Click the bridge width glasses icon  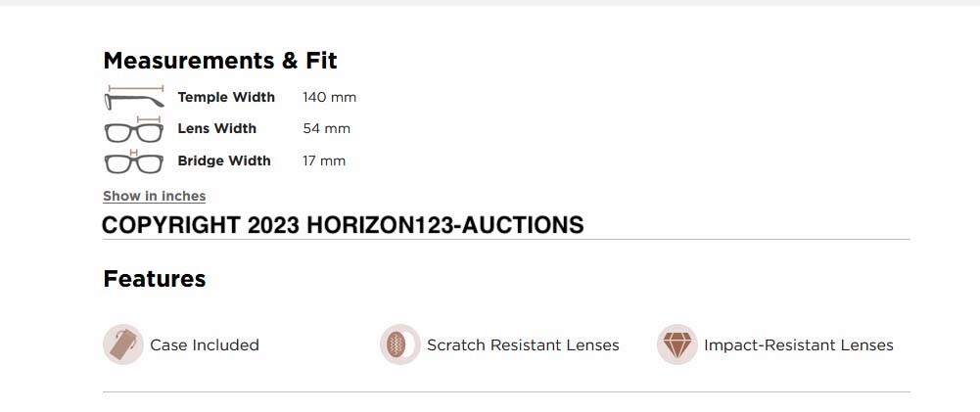pos(133,161)
